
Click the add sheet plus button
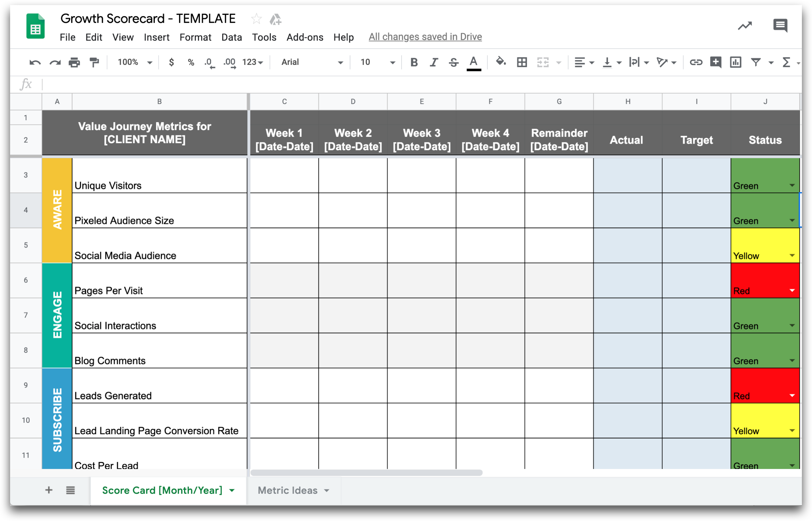pyautogui.click(x=49, y=490)
